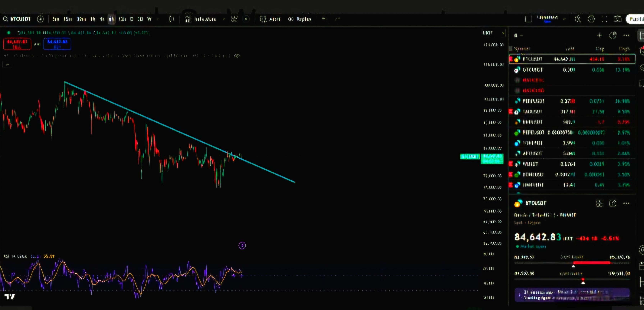This screenshot has height=310, width=644.
Task: Click the compare or add symbol plus icon
Action: pos(40,19)
